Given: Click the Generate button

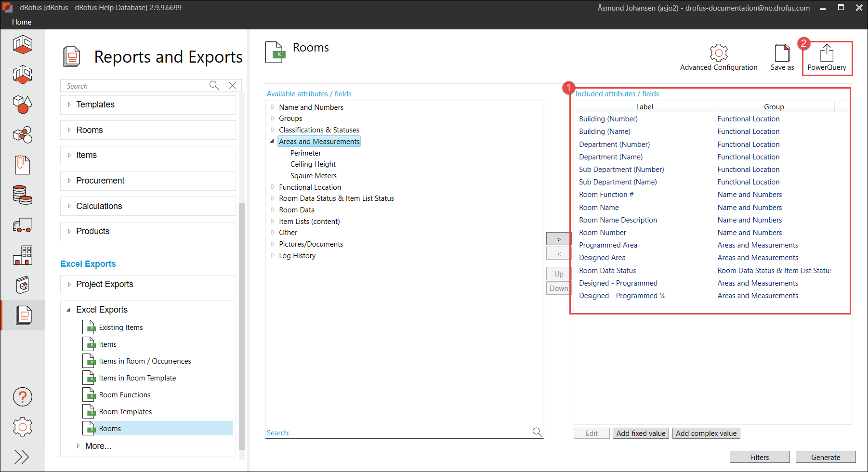Looking at the screenshot, I should point(826,457).
